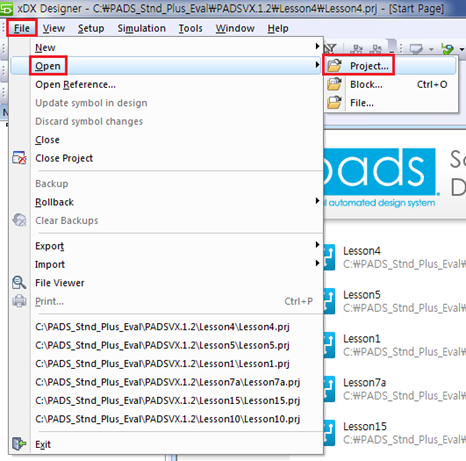Open recent file Lesson5.prj from list
466x461 pixels.
pos(162,345)
